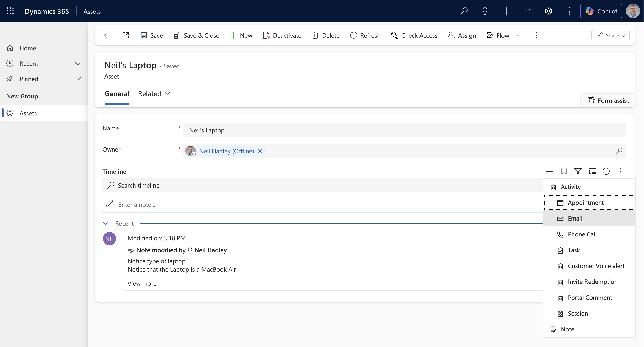Click the Name field
This screenshot has width=644, height=347.
404,130
